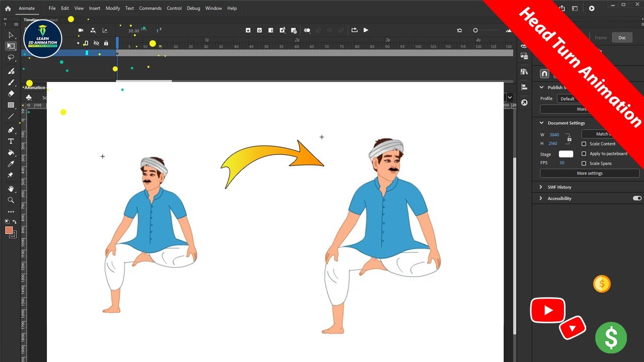Enable the Scale Spans checkbox
The height and width of the screenshot is (362, 644).
[x=584, y=163]
